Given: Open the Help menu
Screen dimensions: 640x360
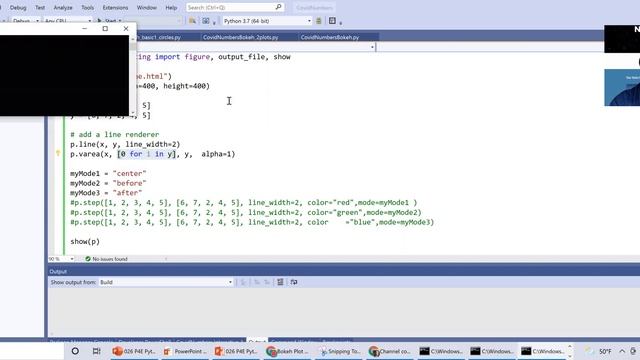Looking at the screenshot, I should click(x=171, y=7).
